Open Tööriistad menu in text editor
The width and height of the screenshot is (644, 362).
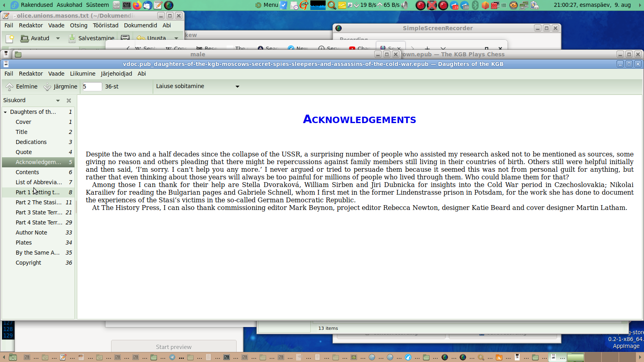click(105, 25)
